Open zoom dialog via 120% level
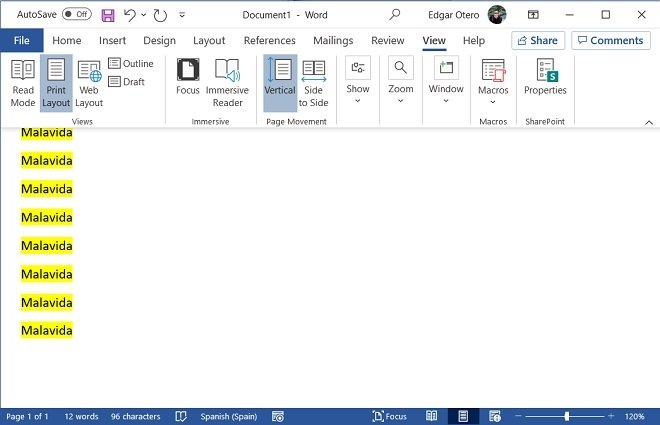660x425 pixels. point(634,417)
